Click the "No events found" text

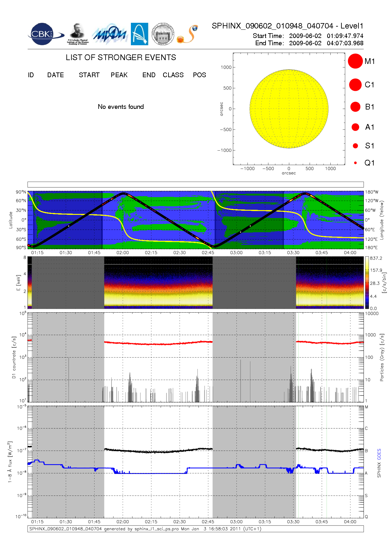(x=121, y=107)
